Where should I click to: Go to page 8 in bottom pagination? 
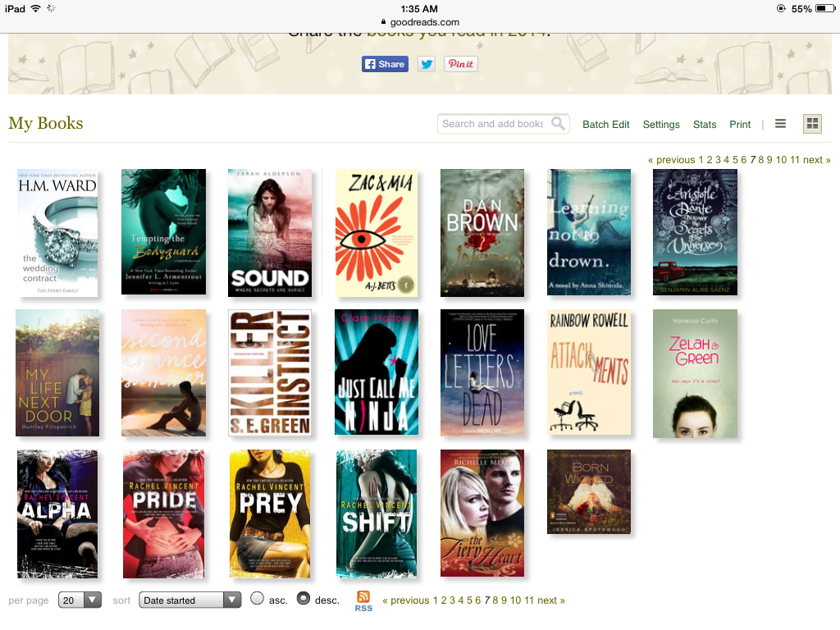tap(495, 600)
